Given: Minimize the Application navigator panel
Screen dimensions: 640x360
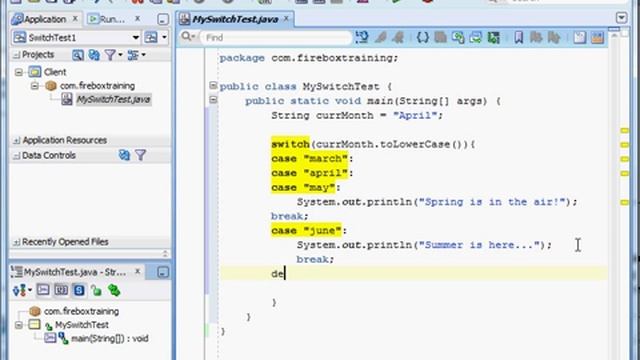Looking at the screenshot, I should coord(163,19).
